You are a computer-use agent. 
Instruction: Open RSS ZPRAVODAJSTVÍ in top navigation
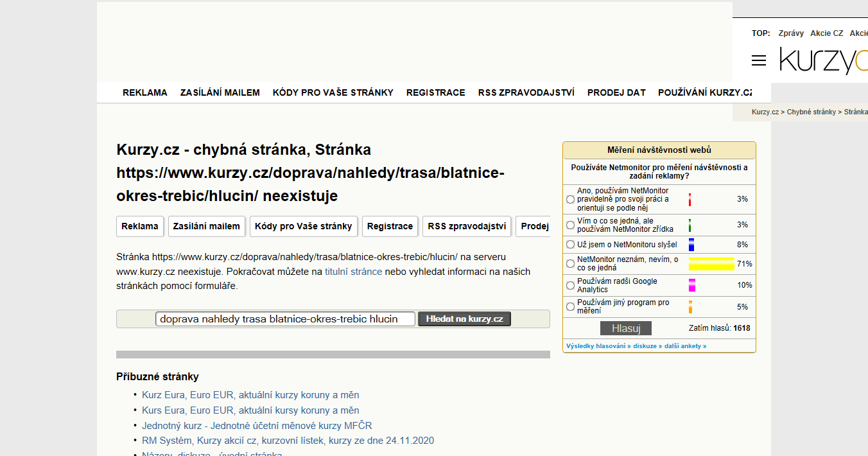pos(526,92)
